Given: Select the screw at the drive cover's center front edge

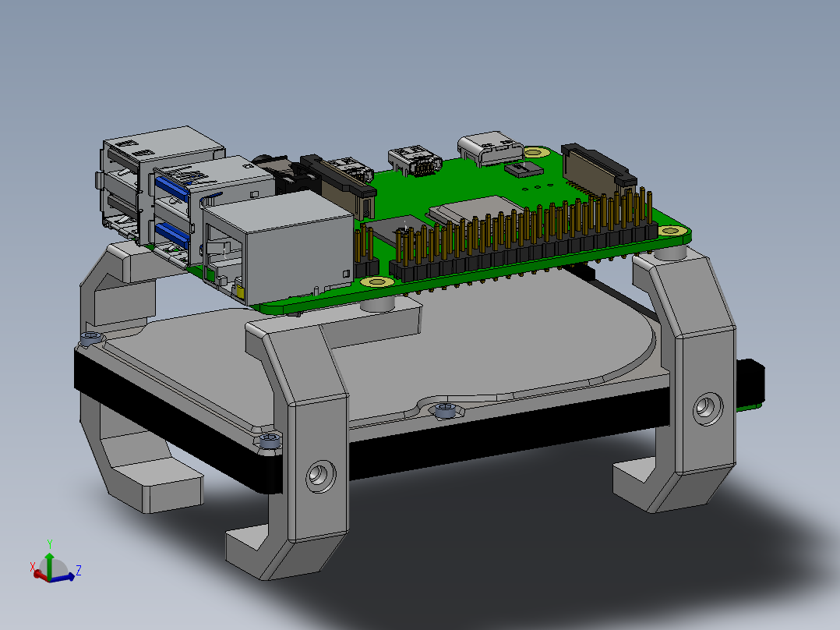Looking at the screenshot, I should click(444, 411).
